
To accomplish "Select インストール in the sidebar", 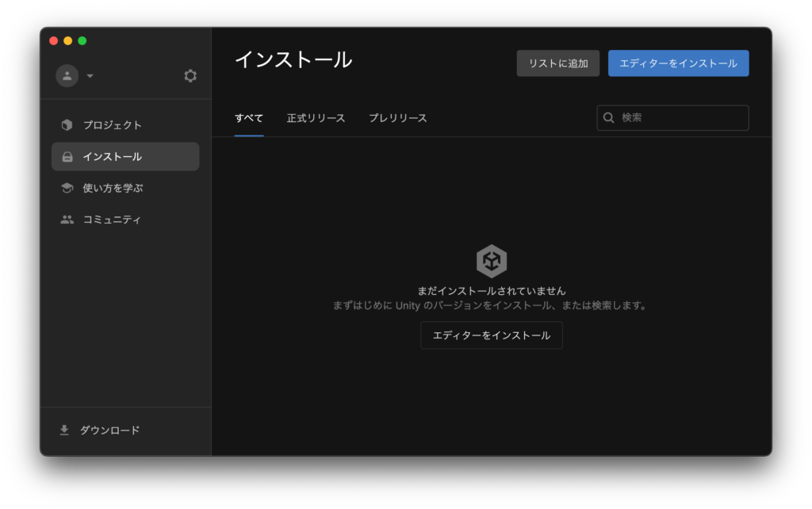I will coord(125,156).
